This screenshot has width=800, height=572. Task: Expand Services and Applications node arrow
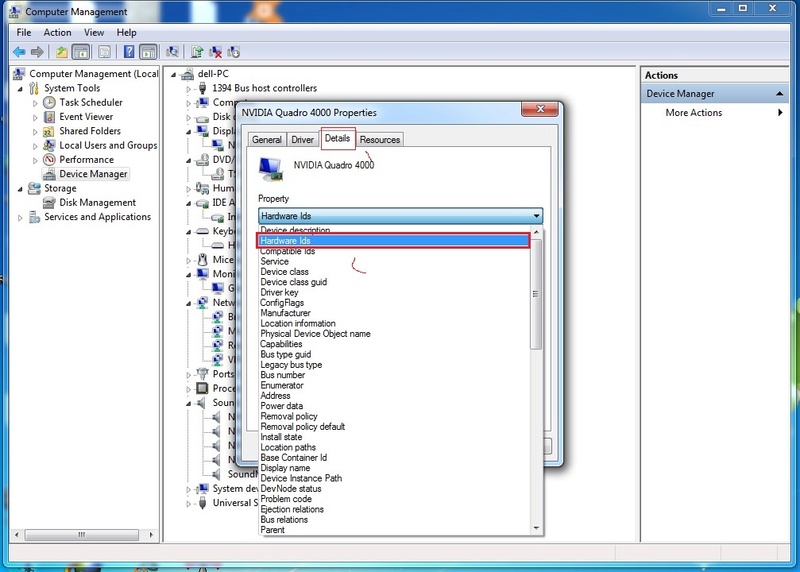click(x=20, y=217)
